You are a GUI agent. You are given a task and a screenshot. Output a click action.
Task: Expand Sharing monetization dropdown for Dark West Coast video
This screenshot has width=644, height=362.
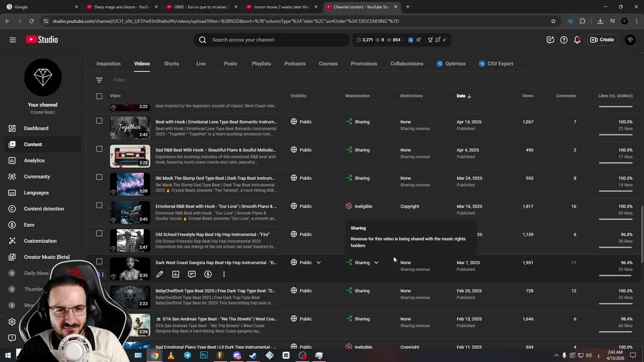pyautogui.click(x=376, y=262)
